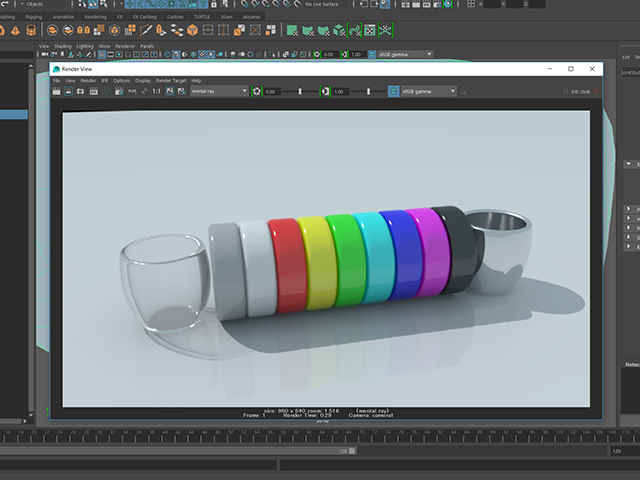Toggle the viewport grid display icon
The image size is (640, 480).
pos(102,54)
